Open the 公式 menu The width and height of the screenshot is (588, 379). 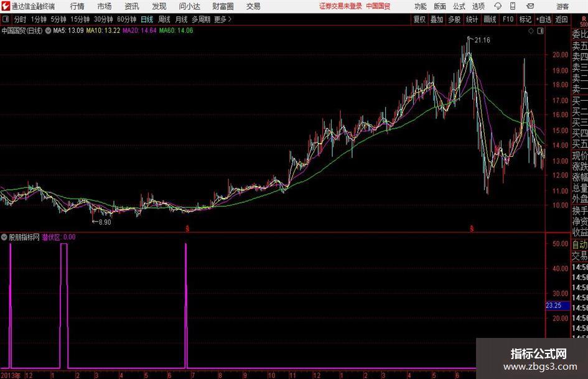pos(459,6)
